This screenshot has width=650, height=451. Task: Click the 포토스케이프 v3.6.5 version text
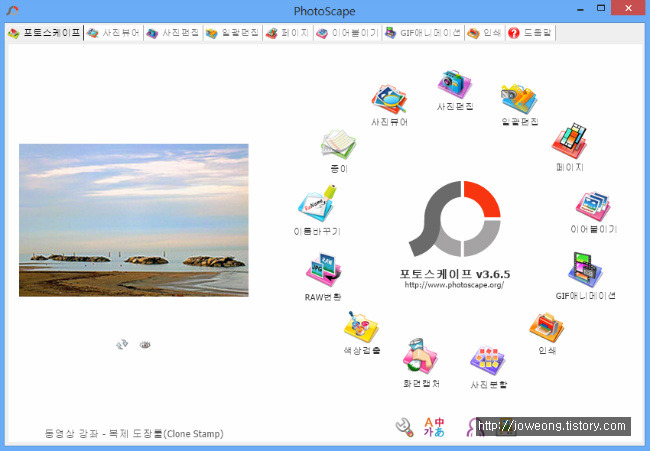(x=455, y=274)
